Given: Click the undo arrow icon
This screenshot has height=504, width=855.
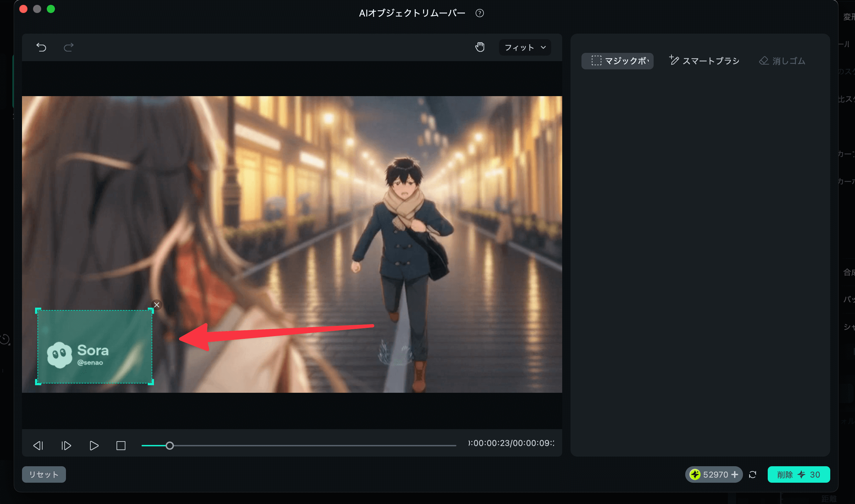Looking at the screenshot, I should 41,47.
